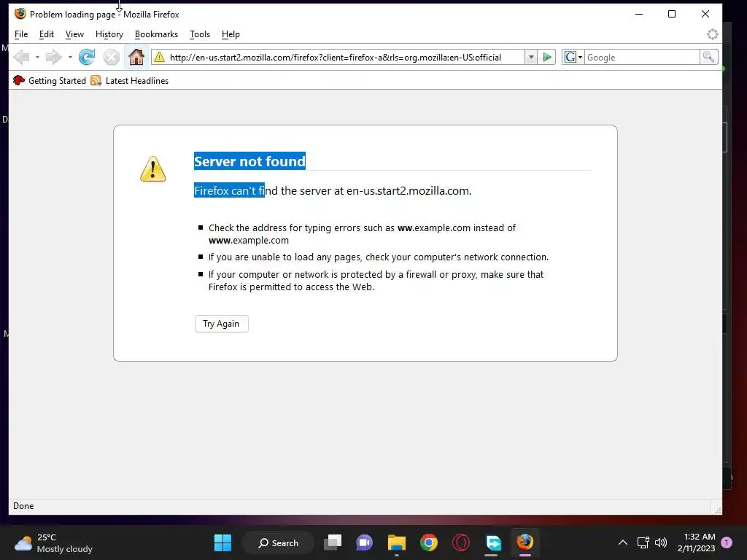Click the 'Check the address for typing errors' line

coord(362,234)
